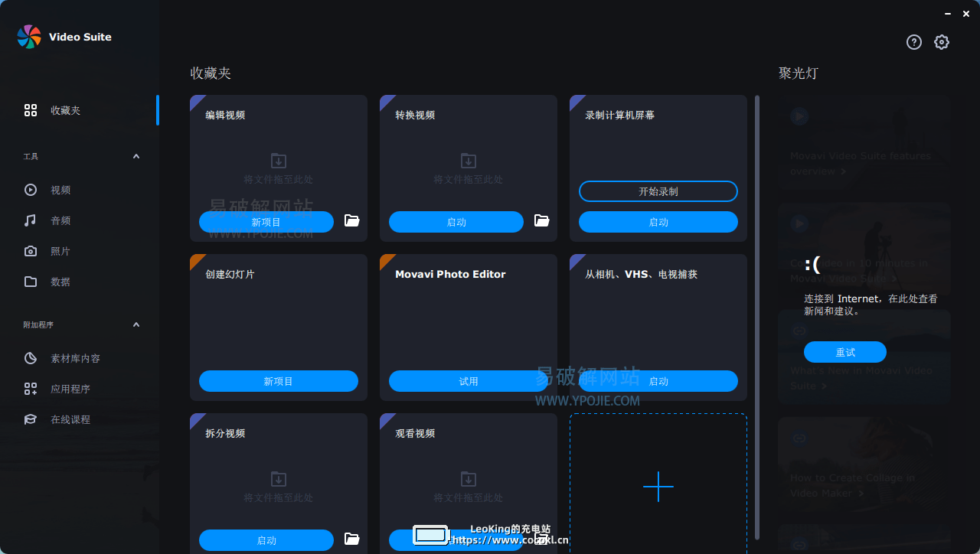Click 启动 on the 转换视频 card
The width and height of the screenshot is (980, 554).
pos(456,222)
